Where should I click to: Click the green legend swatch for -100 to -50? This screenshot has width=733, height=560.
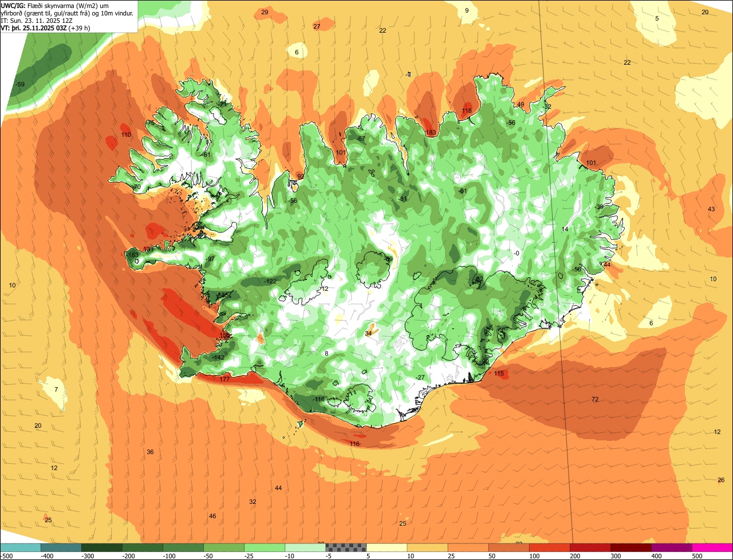[x=184, y=547]
